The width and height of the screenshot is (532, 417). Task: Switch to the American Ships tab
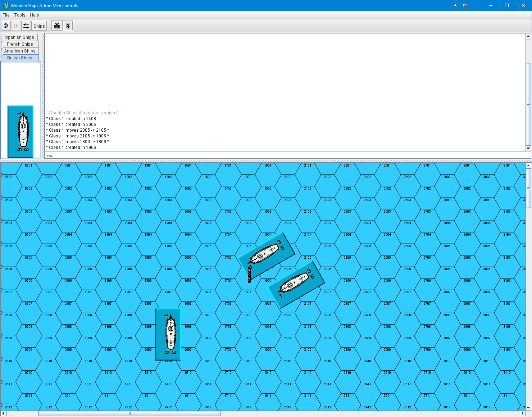20,51
